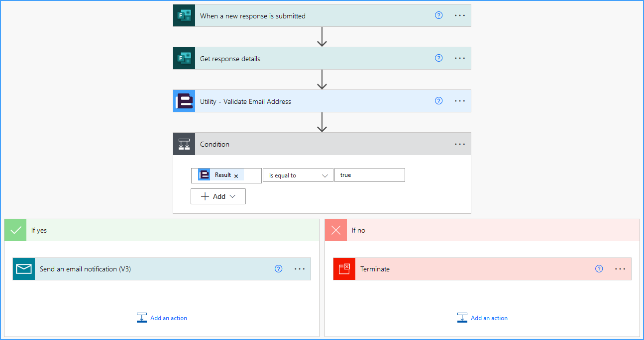The image size is (644, 340).
Task: Select the 'Get response details' step title
Action: pyautogui.click(x=230, y=59)
